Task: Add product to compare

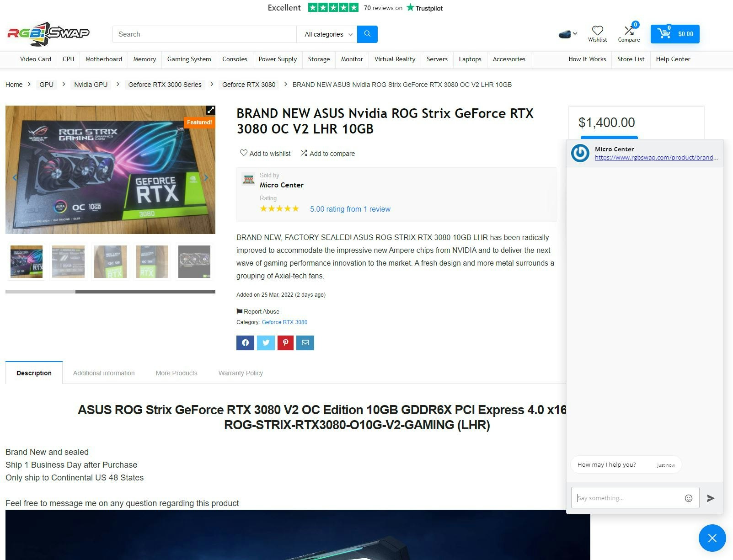Action: 327,154
